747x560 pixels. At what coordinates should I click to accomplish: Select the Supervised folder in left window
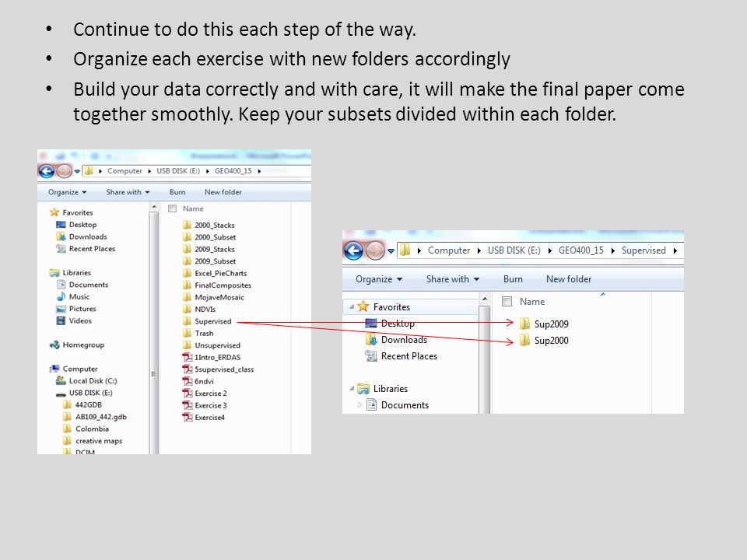(x=207, y=321)
